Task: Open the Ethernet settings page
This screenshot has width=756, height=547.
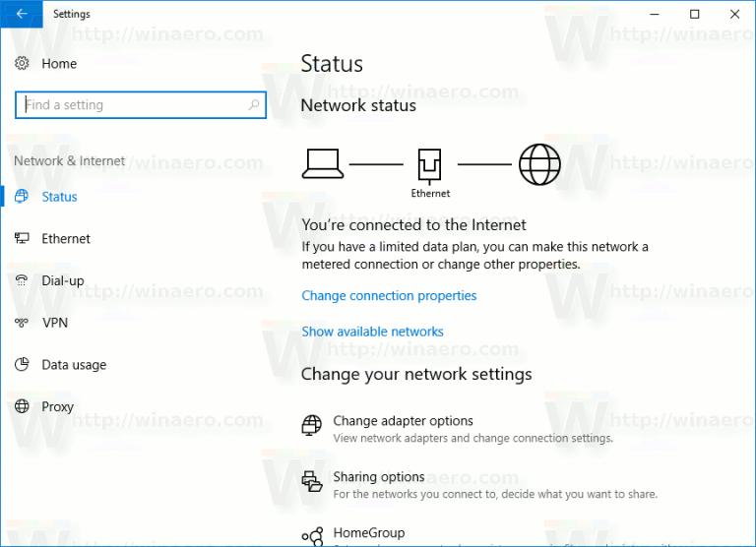Action: tap(66, 239)
